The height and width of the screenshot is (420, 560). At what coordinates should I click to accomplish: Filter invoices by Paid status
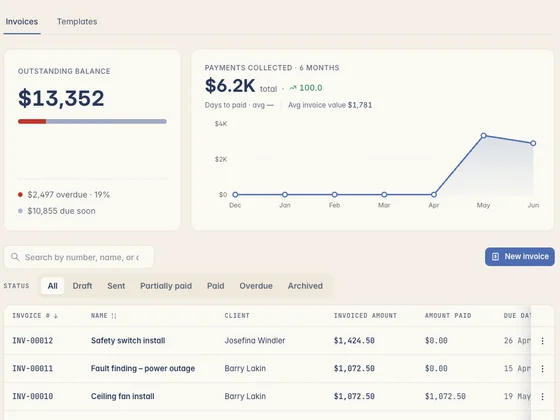216,286
